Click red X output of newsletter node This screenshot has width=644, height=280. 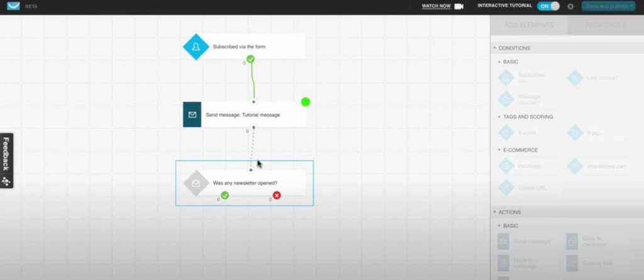[x=277, y=195]
